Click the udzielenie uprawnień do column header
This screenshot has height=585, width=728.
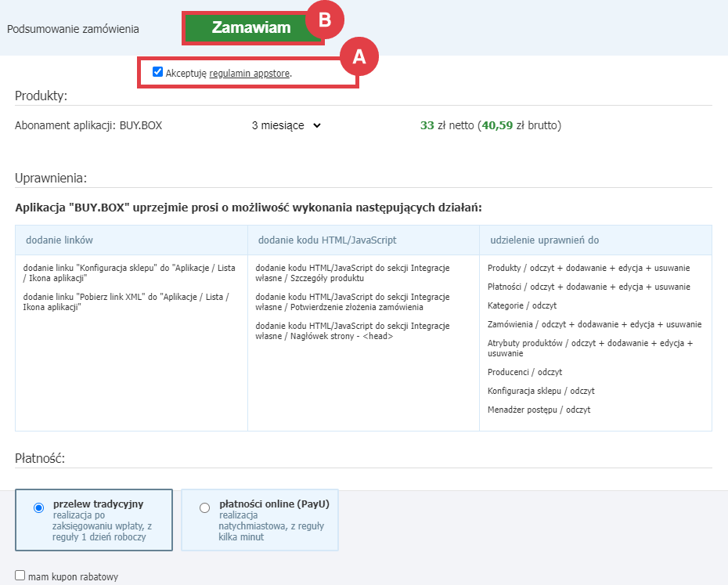[x=544, y=240]
